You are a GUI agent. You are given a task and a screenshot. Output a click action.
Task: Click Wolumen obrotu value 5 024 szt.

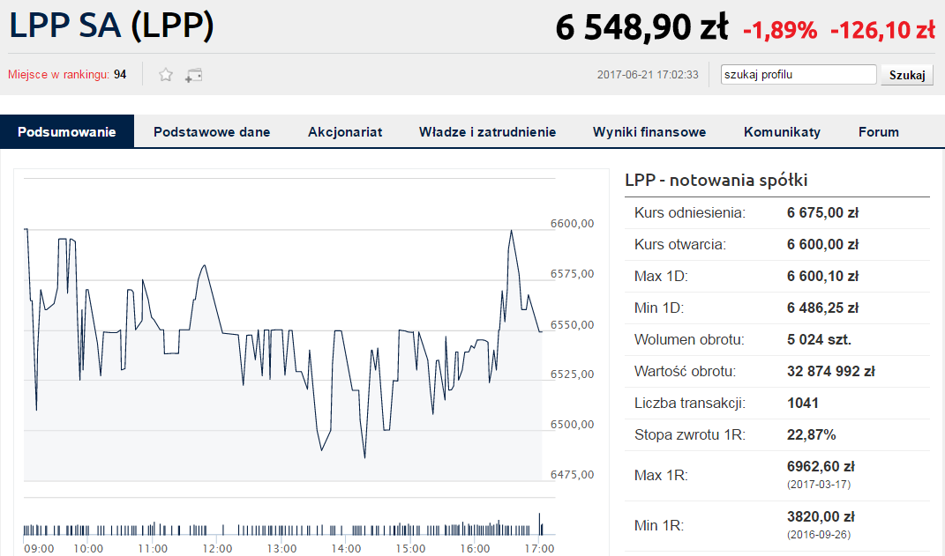819,340
